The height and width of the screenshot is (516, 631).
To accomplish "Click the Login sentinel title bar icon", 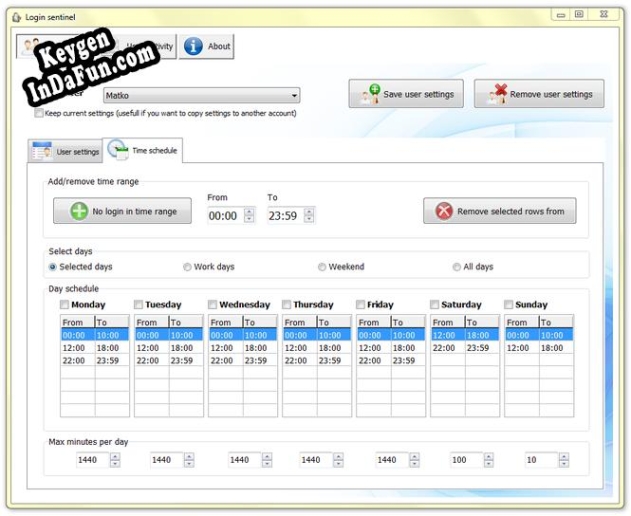I will point(16,17).
